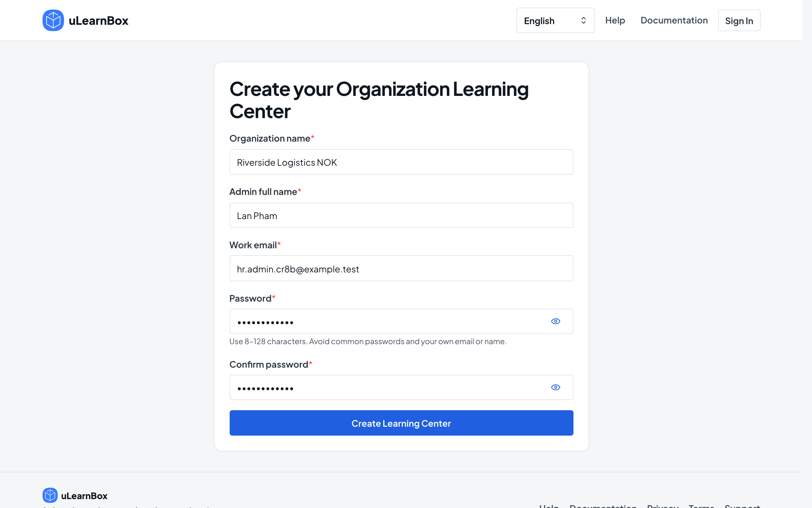Focus the Confirm password input field

click(x=401, y=387)
